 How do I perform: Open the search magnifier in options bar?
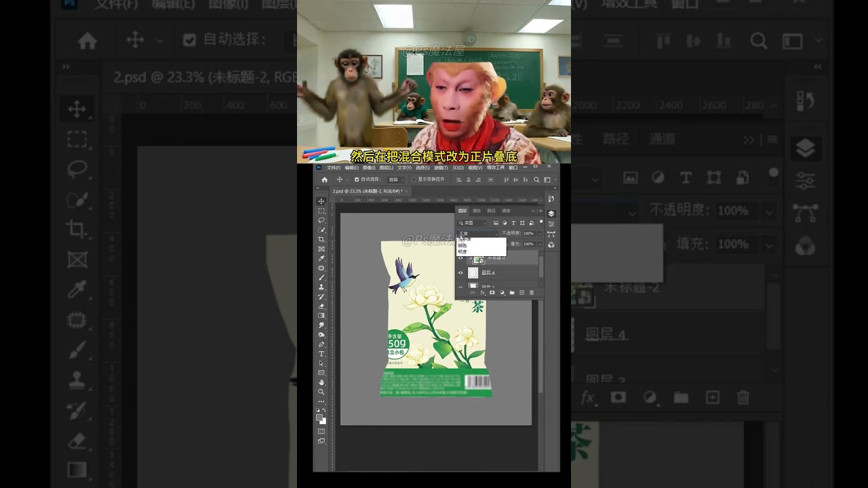point(536,180)
